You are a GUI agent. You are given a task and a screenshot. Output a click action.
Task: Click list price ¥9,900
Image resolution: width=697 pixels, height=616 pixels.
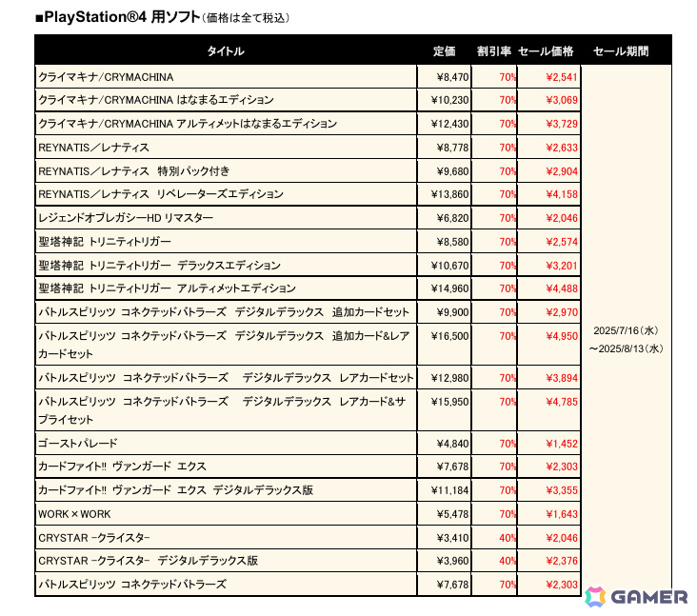pyautogui.click(x=452, y=312)
